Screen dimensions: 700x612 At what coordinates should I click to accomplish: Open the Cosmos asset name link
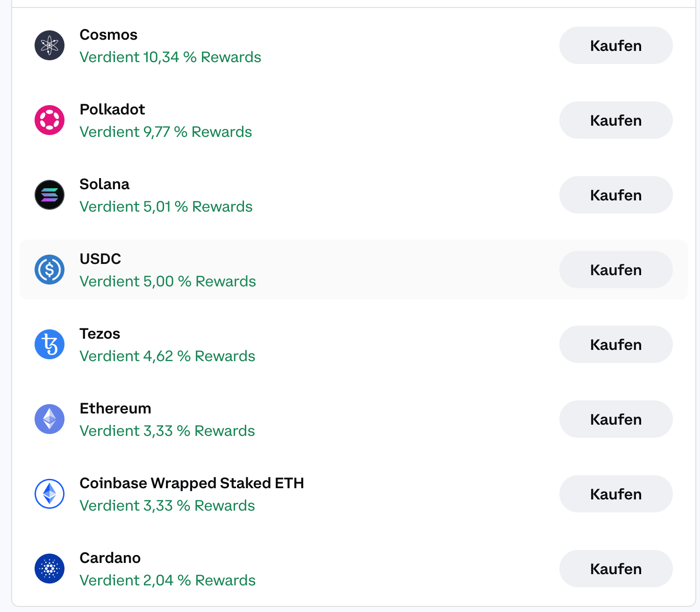click(108, 35)
